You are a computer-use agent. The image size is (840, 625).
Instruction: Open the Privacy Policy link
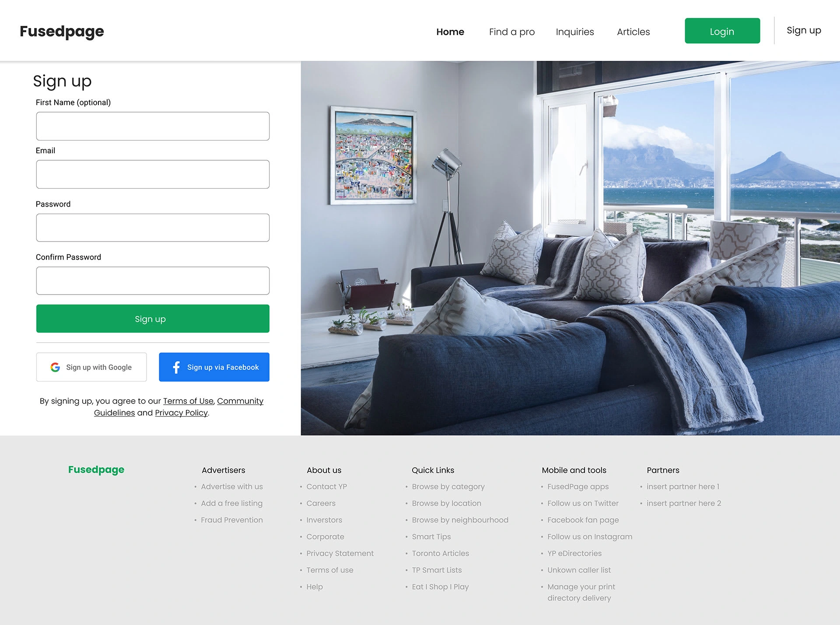[x=181, y=413]
